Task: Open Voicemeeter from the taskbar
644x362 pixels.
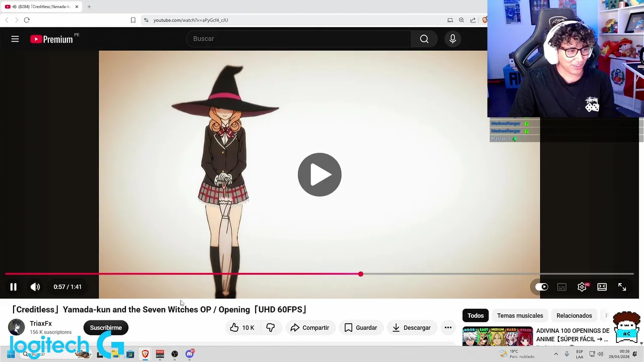Action: coord(160,354)
